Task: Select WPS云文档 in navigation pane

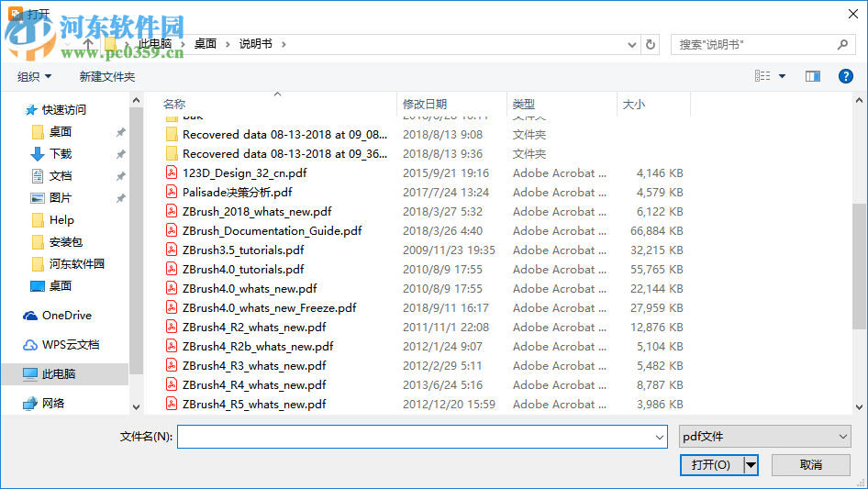Action: (71, 344)
